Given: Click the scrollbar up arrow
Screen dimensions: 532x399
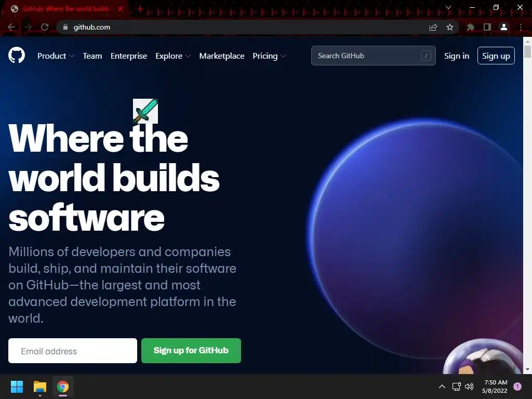Looking at the screenshot, I should point(527,41).
